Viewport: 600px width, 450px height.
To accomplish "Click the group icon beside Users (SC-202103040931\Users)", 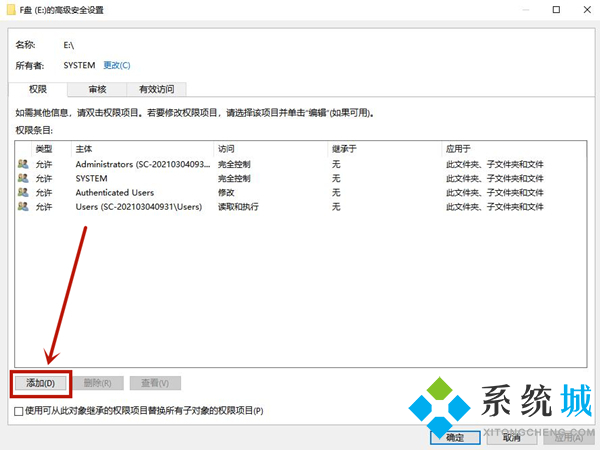I will [x=23, y=207].
